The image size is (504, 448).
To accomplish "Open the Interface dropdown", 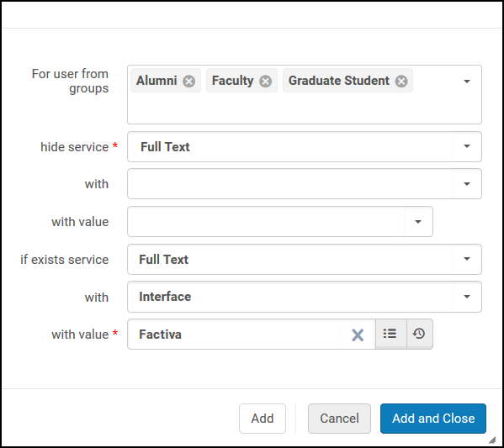I will click(305, 297).
